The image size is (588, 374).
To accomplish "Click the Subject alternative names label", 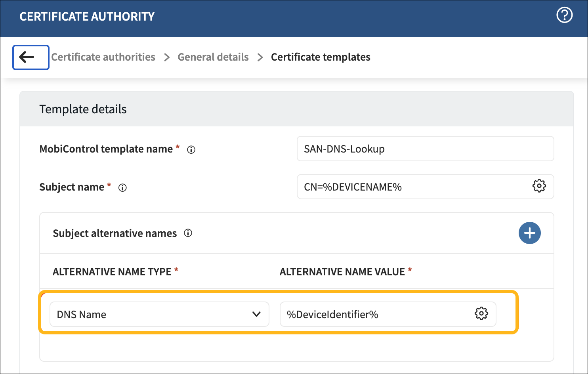I will [115, 233].
